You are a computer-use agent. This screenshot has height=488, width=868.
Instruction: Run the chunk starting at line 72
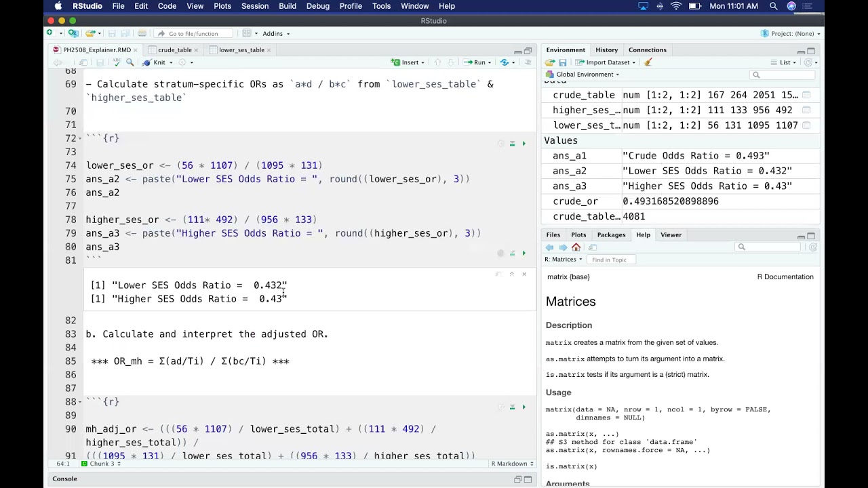(x=524, y=144)
